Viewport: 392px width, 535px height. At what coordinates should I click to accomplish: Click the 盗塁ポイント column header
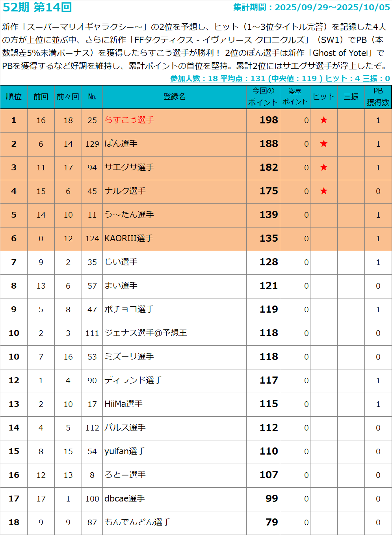point(295,97)
